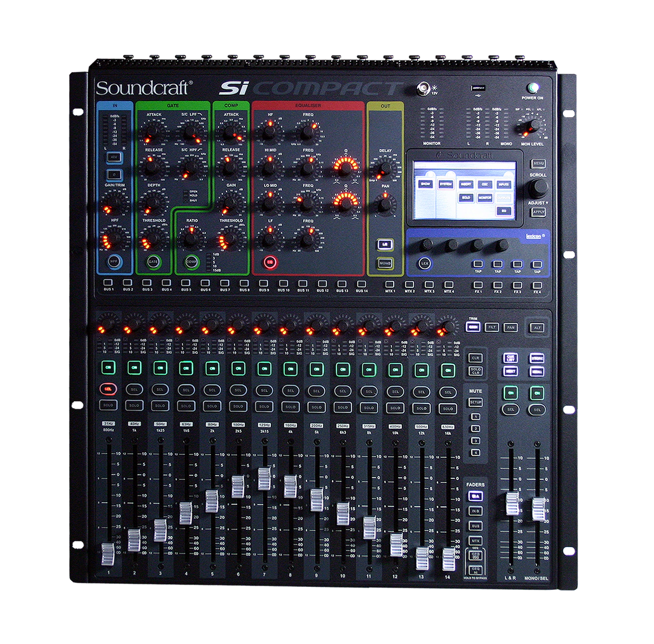This screenshot has width=654, height=644.
Task: Switch the MONO/SEL master ON button
Action: (537, 393)
